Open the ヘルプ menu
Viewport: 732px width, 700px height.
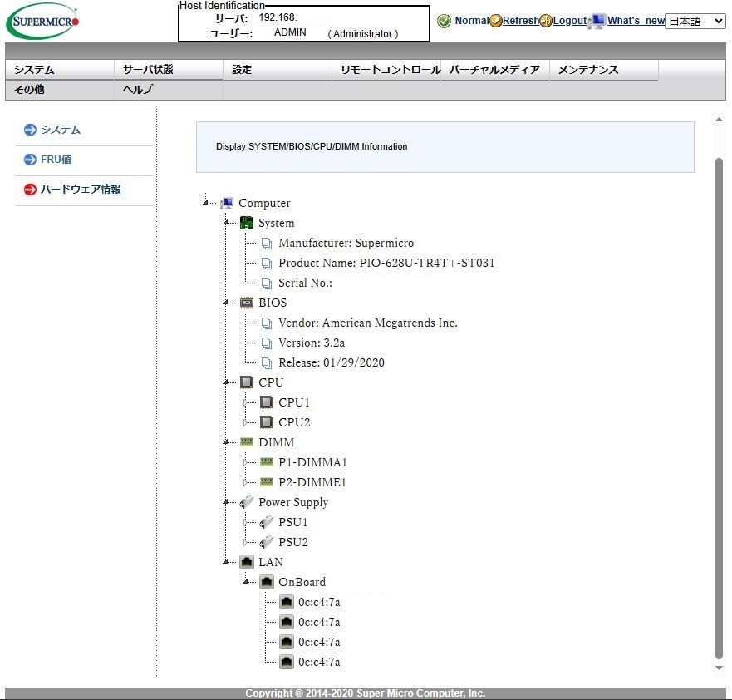tap(169, 90)
